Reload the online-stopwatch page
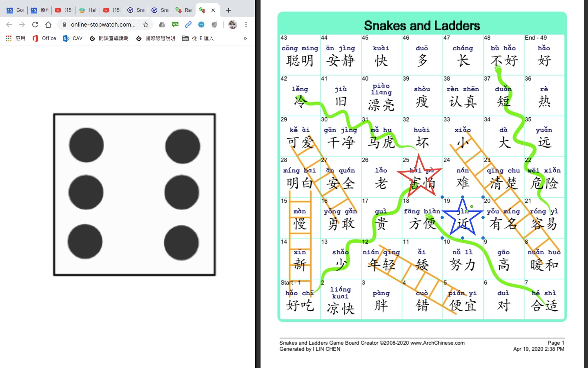Viewport: 588px width, 368px height. pos(35,25)
